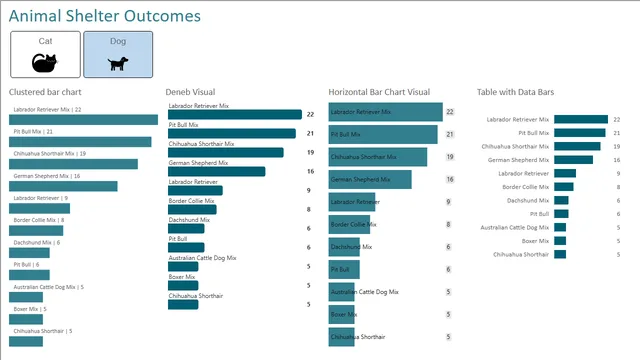Image resolution: width=640 pixels, height=360 pixels.
Task: Pick Labrador Retriever Mix bar in Horizontal Bar Chart
Action: [x=385, y=112]
